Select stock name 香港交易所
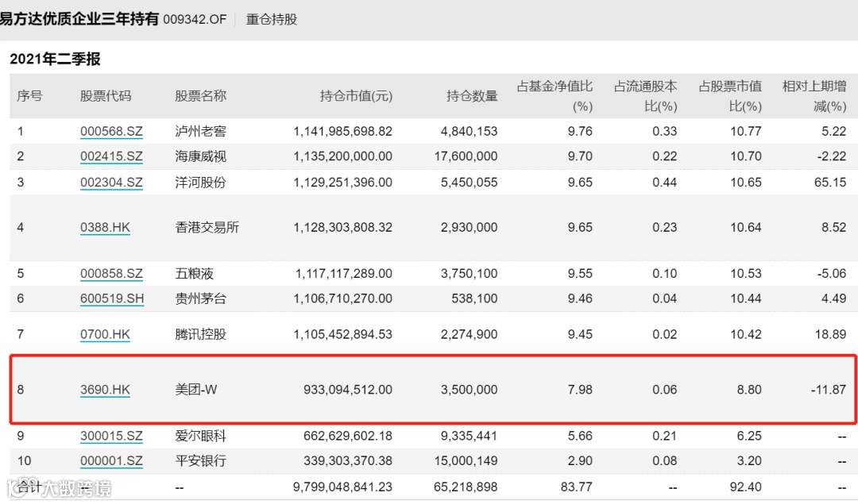858x504 pixels. [x=207, y=228]
